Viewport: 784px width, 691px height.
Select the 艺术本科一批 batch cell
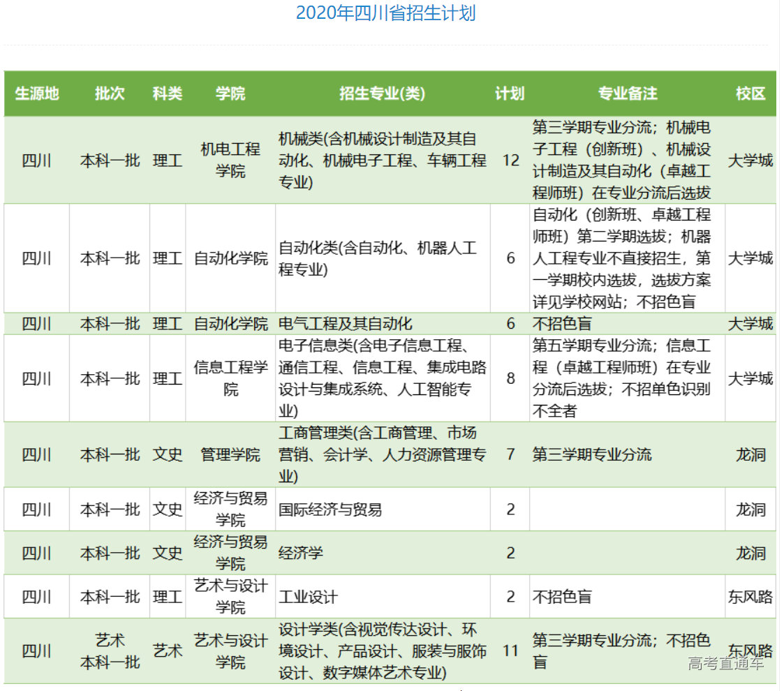coord(110,651)
